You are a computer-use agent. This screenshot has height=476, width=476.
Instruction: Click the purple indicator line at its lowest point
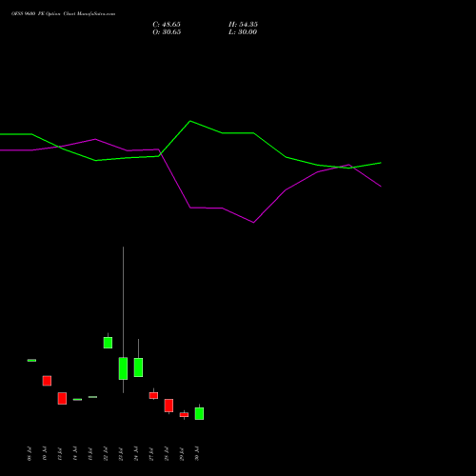tap(253, 222)
